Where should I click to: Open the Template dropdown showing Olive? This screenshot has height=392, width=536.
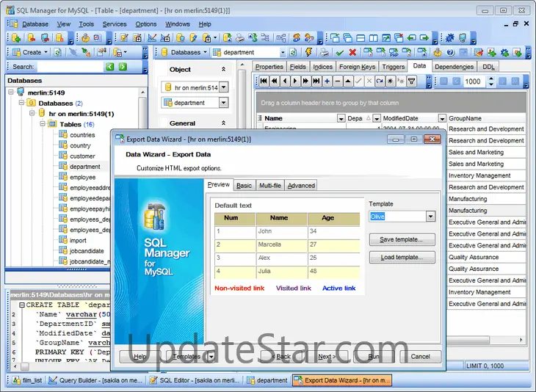[430, 217]
